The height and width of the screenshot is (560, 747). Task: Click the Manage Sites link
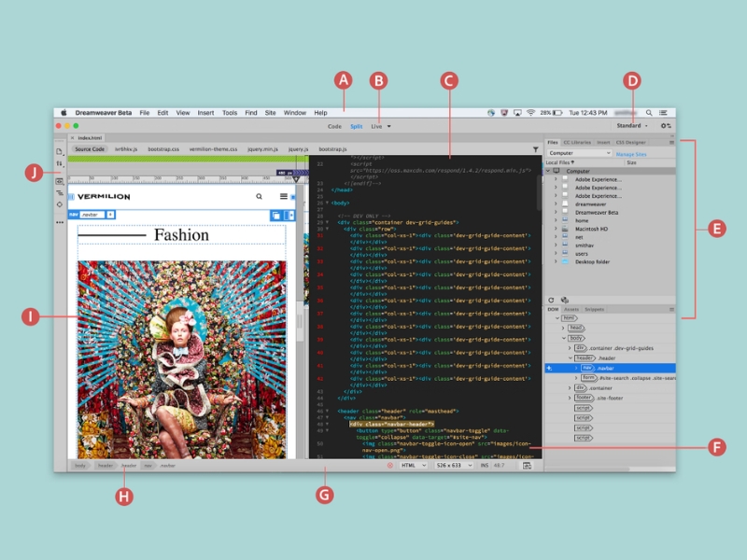pyautogui.click(x=631, y=154)
